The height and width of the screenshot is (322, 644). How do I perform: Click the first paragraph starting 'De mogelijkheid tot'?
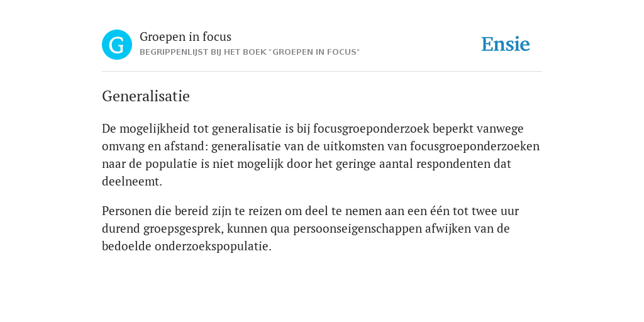[321, 155]
